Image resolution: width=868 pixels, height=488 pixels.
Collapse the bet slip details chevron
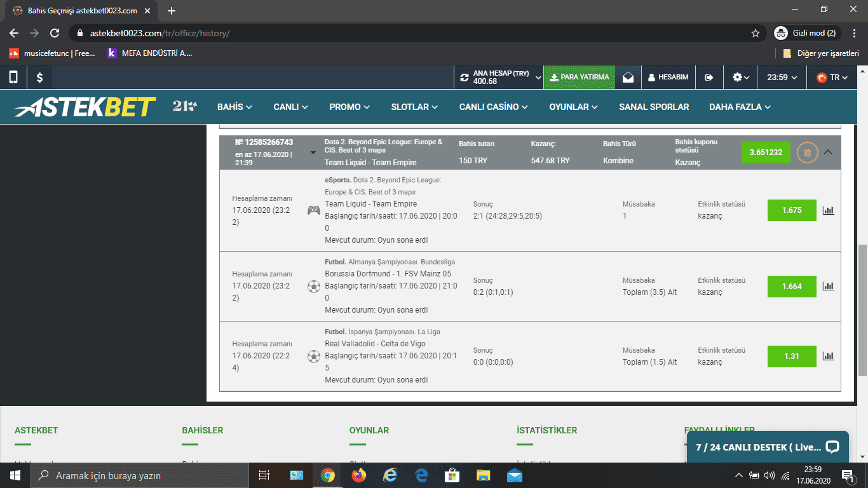827,152
